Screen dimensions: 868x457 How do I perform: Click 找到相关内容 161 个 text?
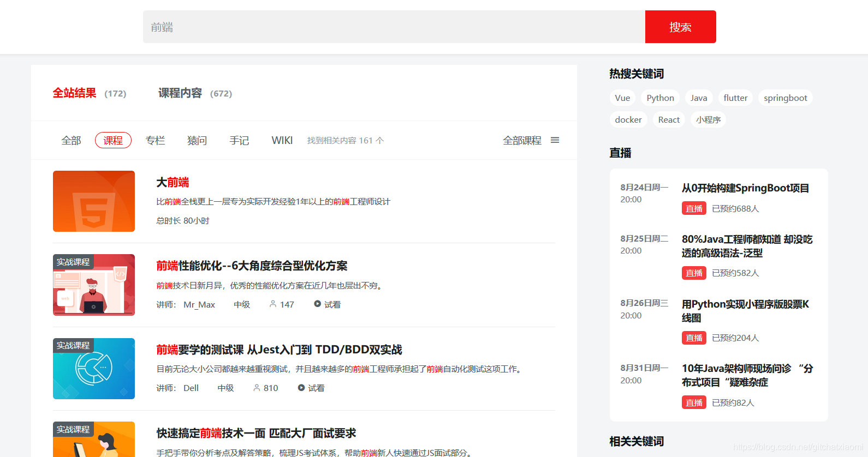click(346, 141)
